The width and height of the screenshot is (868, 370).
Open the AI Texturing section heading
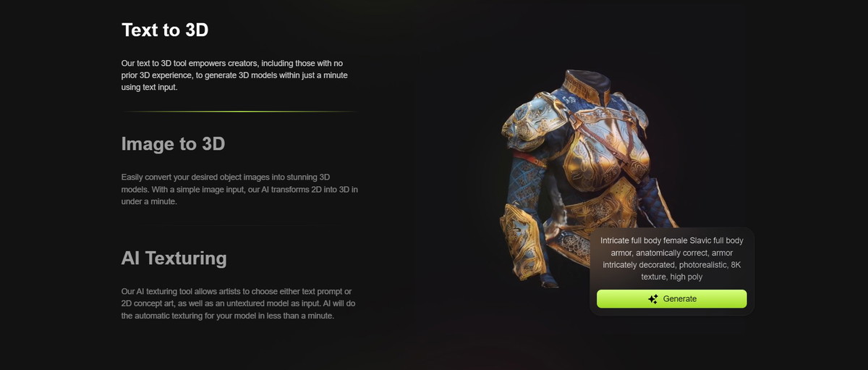(x=174, y=258)
